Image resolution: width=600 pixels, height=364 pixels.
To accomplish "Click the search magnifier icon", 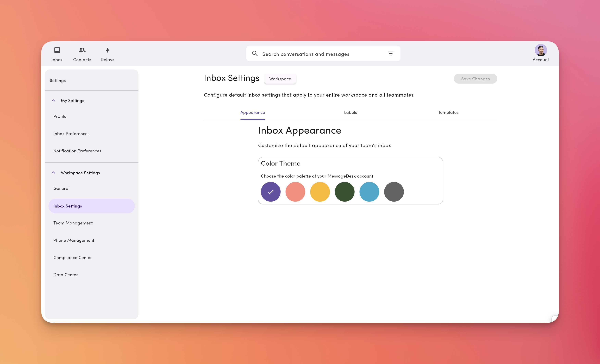I will [x=255, y=53].
